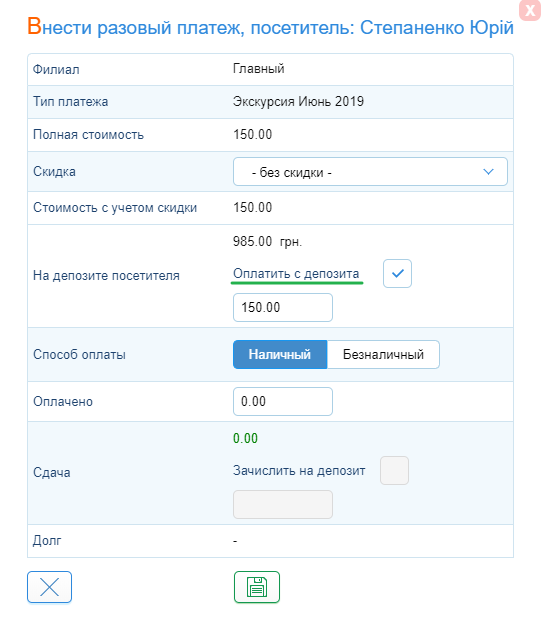This screenshot has height=618, width=542.
Task: Click the 'Тип платежа' label
Action: pos(71,102)
